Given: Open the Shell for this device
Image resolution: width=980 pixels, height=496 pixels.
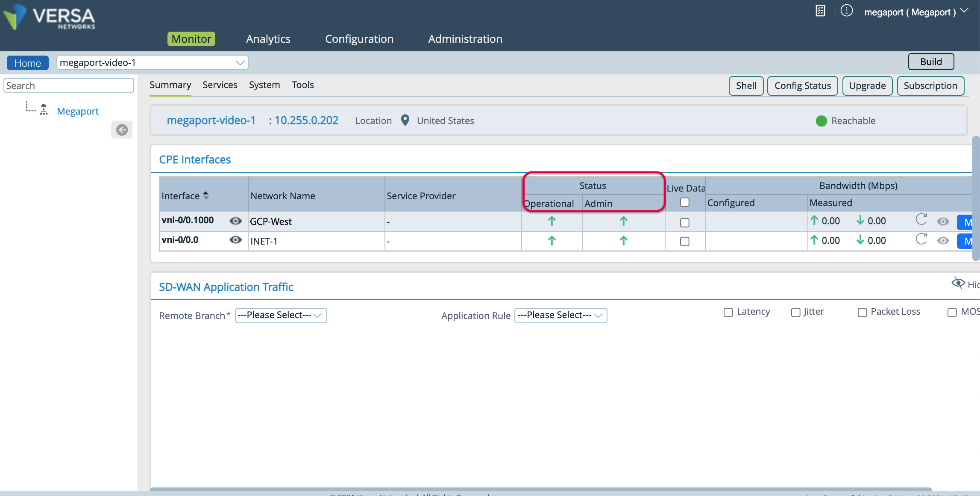Looking at the screenshot, I should 745,86.
